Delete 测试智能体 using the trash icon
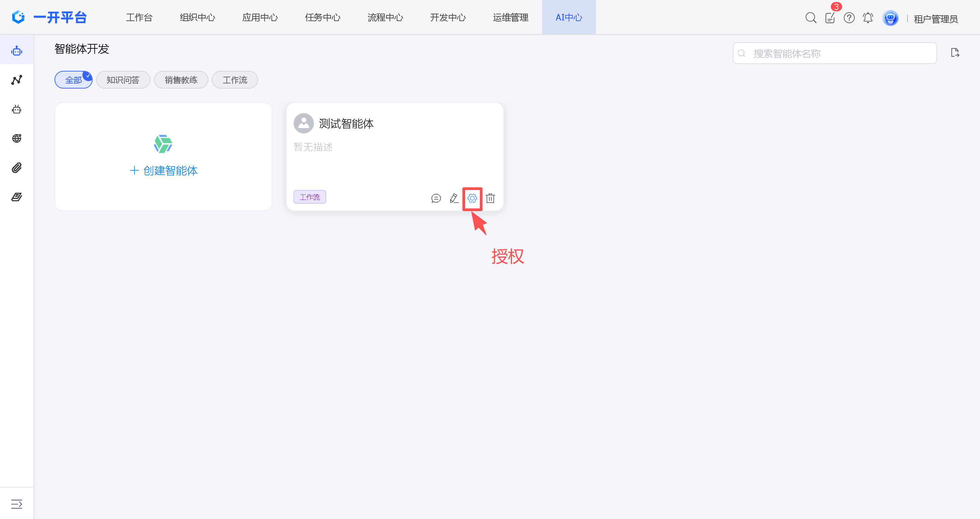980x519 pixels. pyautogui.click(x=490, y=198)
